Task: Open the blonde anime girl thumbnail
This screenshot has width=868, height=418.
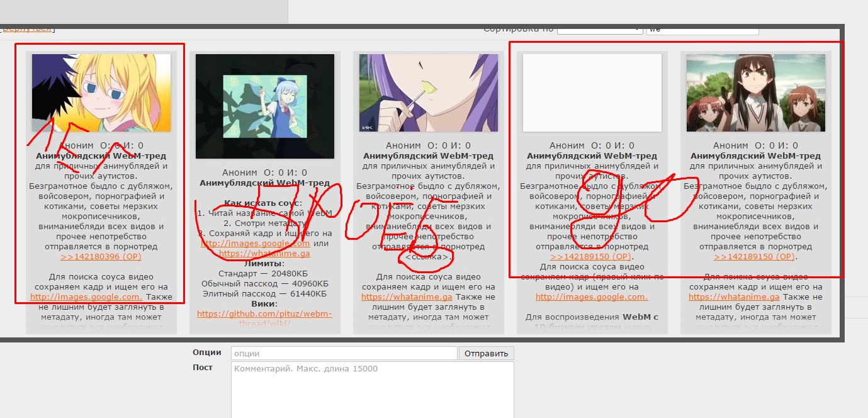Action: pos(101,93)
